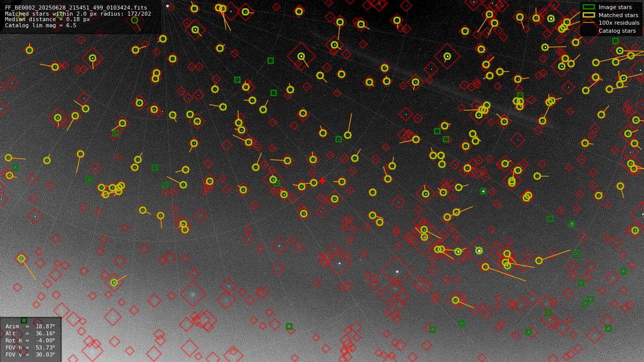Click the "FOV h = 53.73°" value
The width and height of the screenshot is (644, 362).
click(30, 348)
